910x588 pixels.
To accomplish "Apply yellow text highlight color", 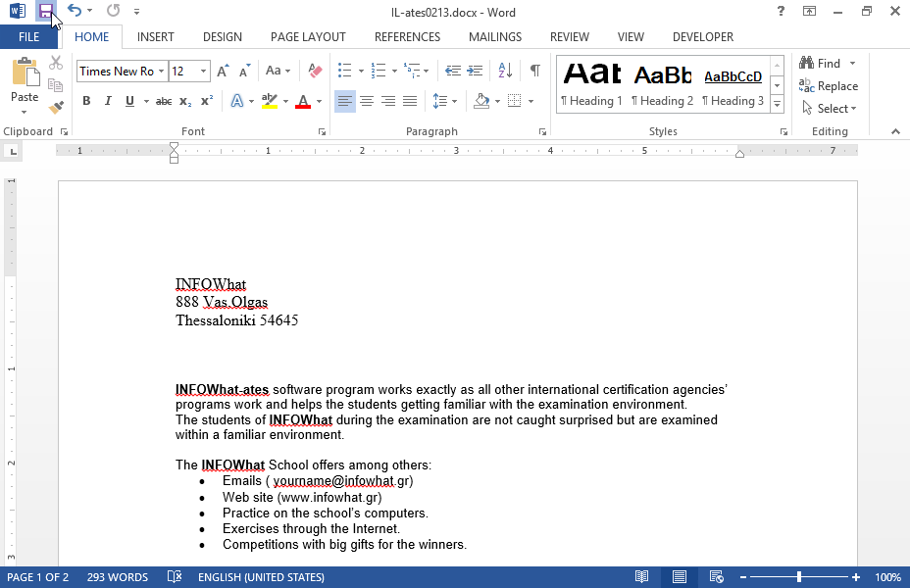I will tap(270, 102).
